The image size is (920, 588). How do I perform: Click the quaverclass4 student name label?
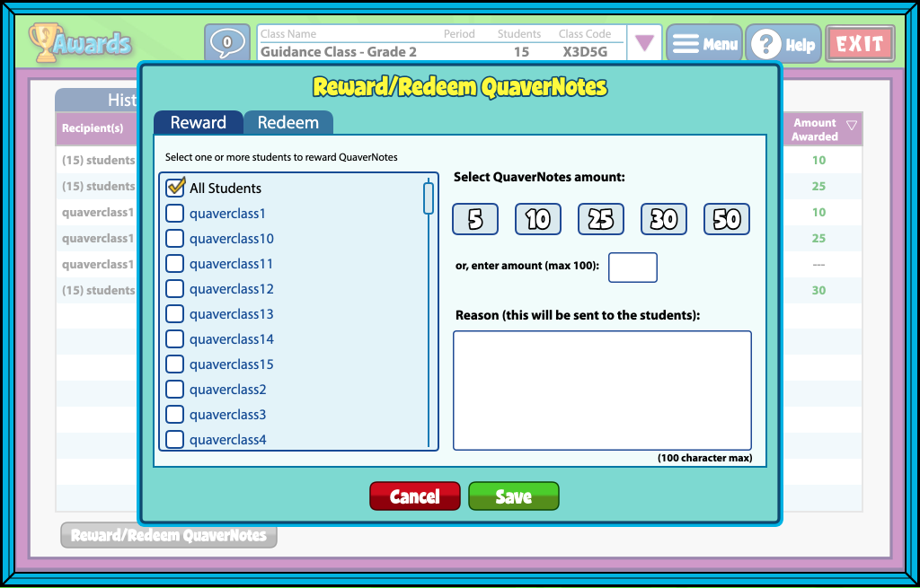coord(227,440)
